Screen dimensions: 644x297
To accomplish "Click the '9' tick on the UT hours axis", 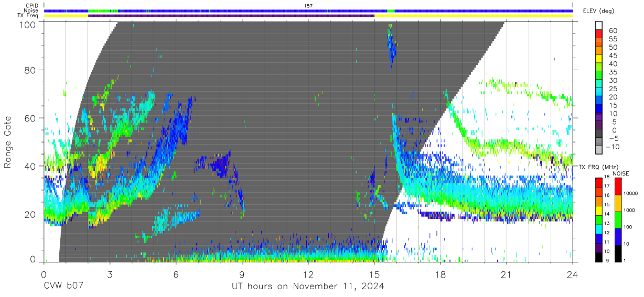I will (242, 274).
